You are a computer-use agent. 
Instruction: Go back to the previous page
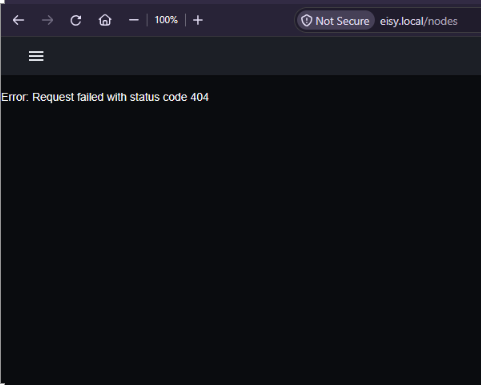pos(18,20)
